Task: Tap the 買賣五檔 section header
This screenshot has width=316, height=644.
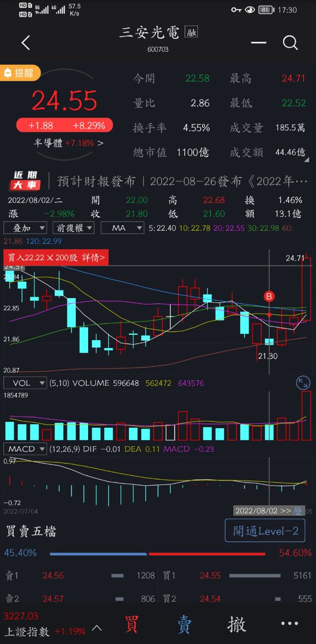Action: [31, 531]
